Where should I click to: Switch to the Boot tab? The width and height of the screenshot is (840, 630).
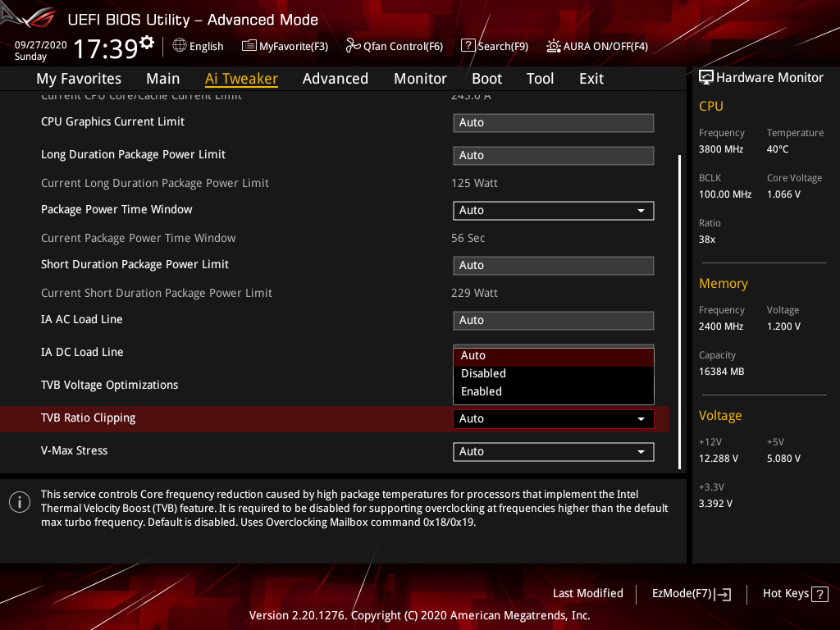point(486,79)
